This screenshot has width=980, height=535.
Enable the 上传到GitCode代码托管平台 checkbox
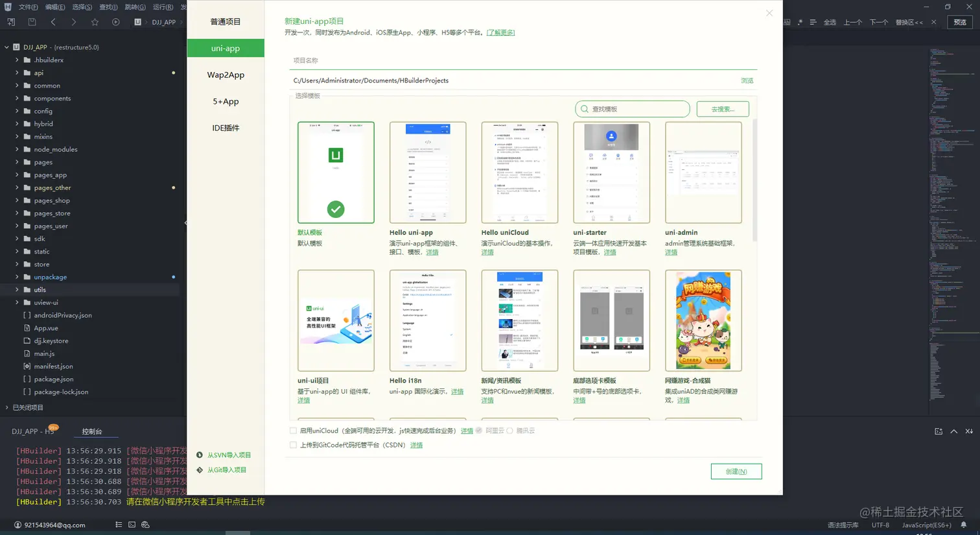(x=293, y=444)
